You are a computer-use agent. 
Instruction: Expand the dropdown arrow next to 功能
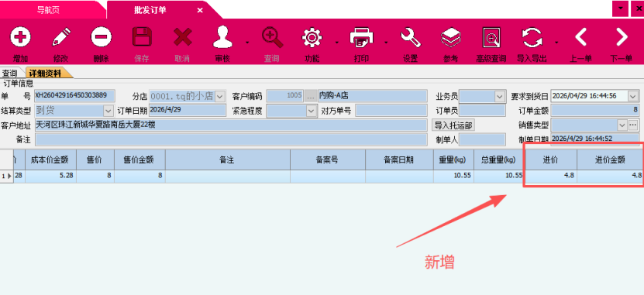click(x=337, y=43)
